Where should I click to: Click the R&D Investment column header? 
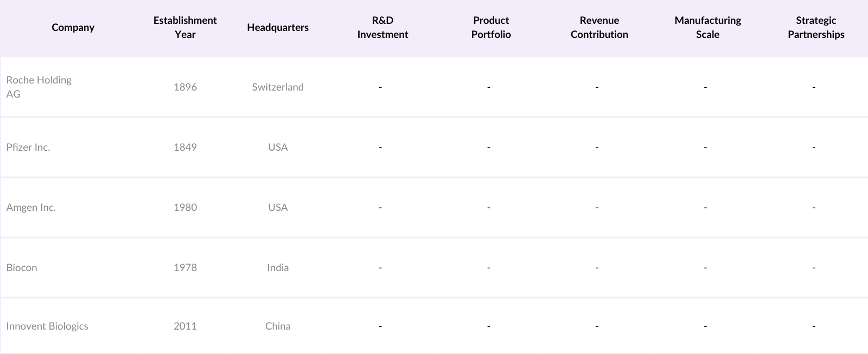click(x=382, y=28)
